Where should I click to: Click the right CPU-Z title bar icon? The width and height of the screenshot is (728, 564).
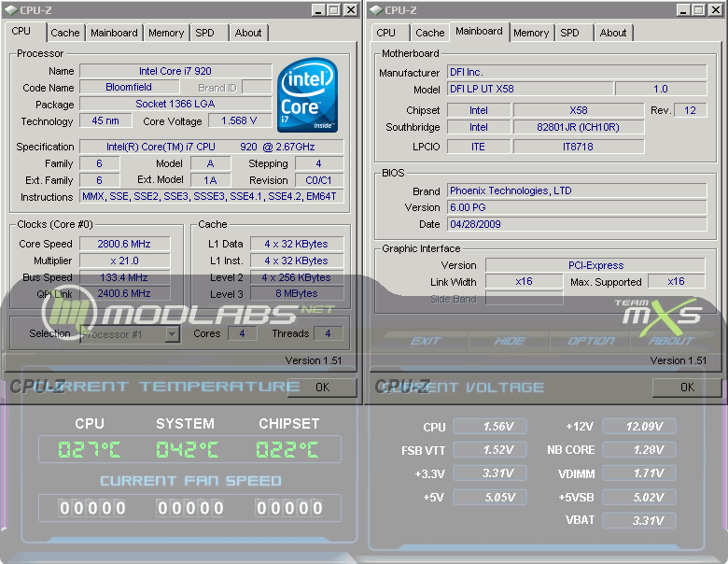pyautogui.click(x=375, y=9)
